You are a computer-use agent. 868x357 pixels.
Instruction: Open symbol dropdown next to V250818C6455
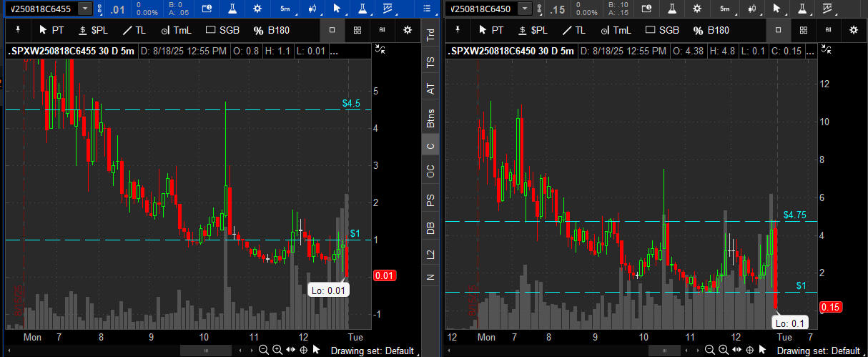pyautogui.click(x=85, y=8)
